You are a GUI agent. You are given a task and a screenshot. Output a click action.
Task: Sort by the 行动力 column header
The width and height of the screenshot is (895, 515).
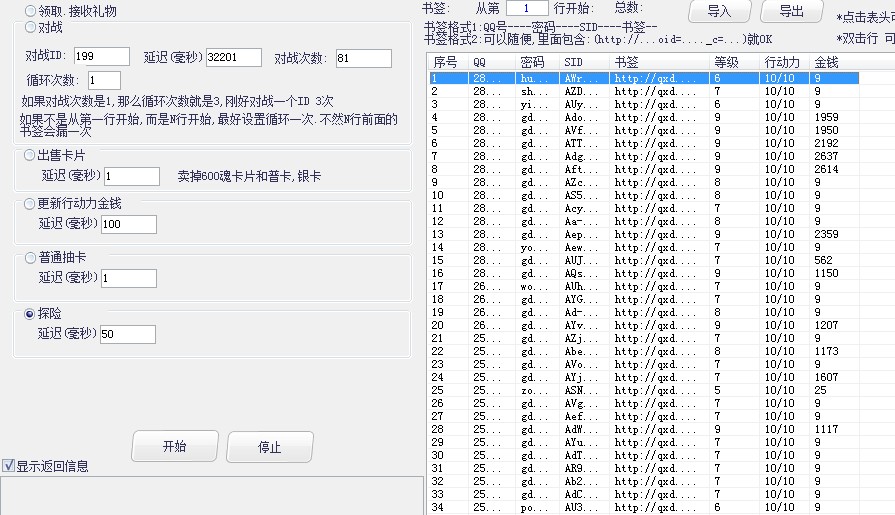coord(785,62)
